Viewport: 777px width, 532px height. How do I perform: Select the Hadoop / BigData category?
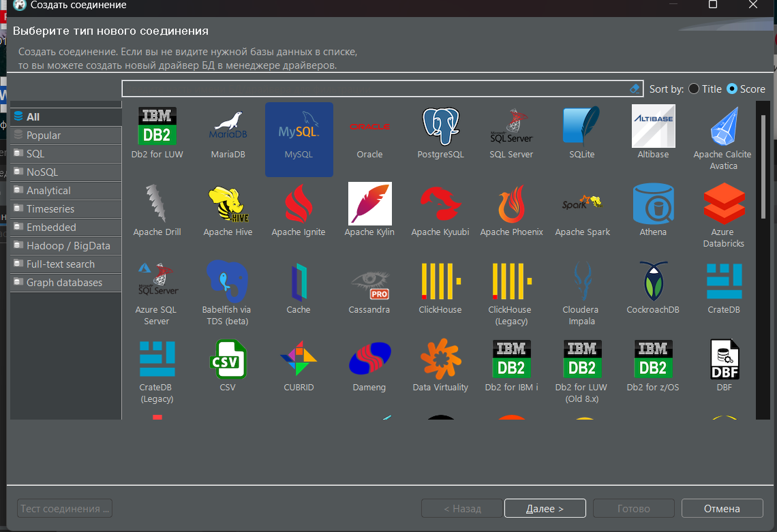66,246
